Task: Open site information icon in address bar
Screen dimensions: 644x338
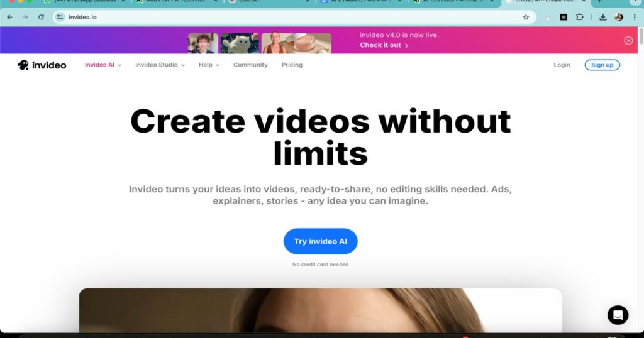Action: [x=60, y=17]
